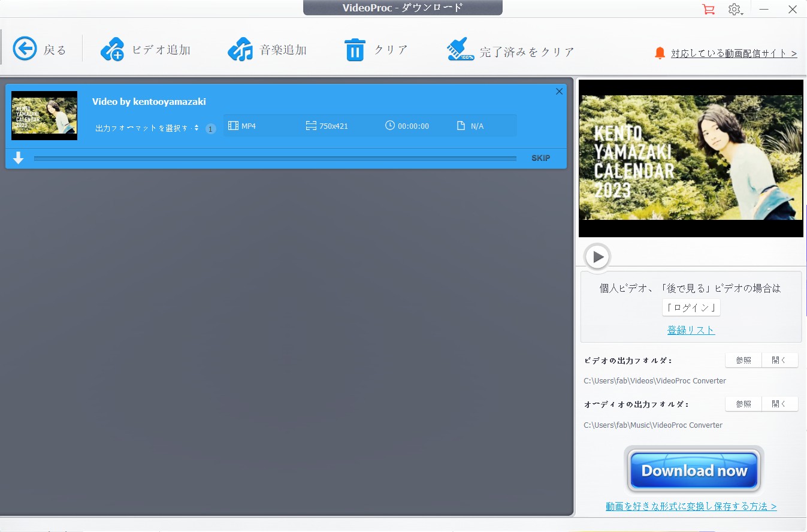Open the 登録リスト link
Image resolution: width=807 pixels, height=532 pixels.
point(691,330)
